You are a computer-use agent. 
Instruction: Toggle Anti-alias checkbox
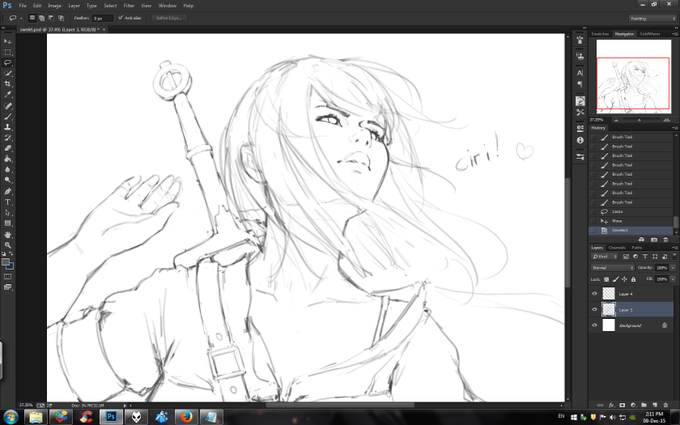tap(121, 18)
